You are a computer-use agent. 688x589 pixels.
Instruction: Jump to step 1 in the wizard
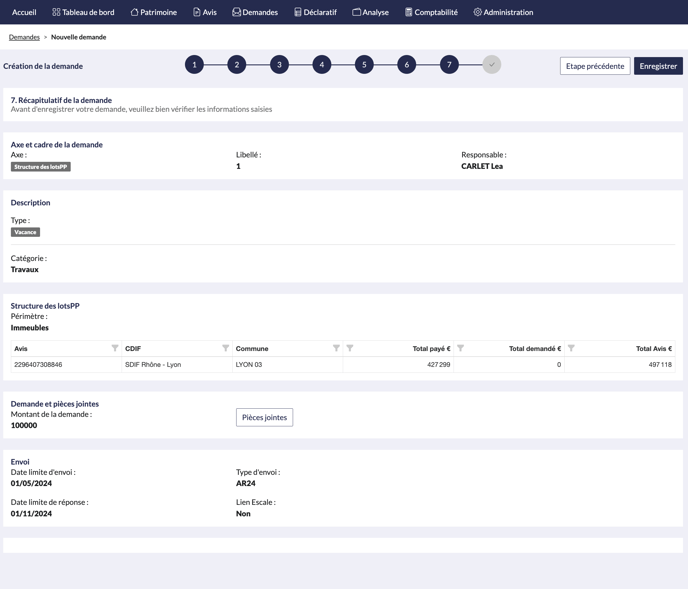194,65
